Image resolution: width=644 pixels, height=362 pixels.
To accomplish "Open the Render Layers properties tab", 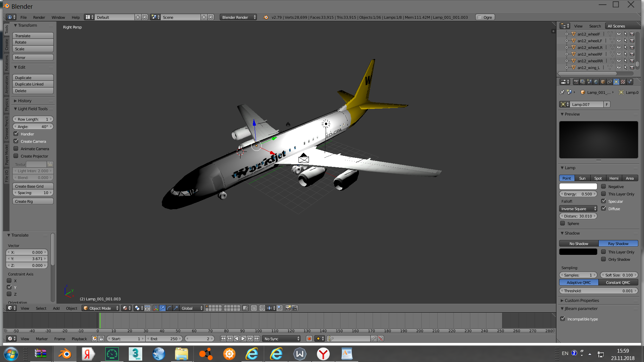I will 583,82.
